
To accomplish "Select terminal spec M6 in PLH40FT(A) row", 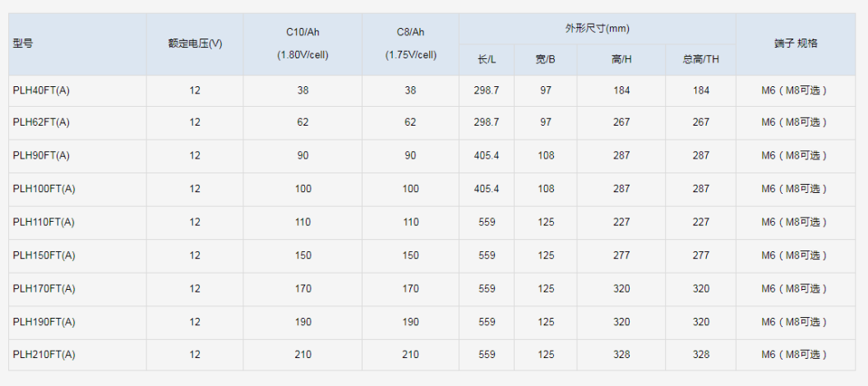I will [x=795, y=90].
